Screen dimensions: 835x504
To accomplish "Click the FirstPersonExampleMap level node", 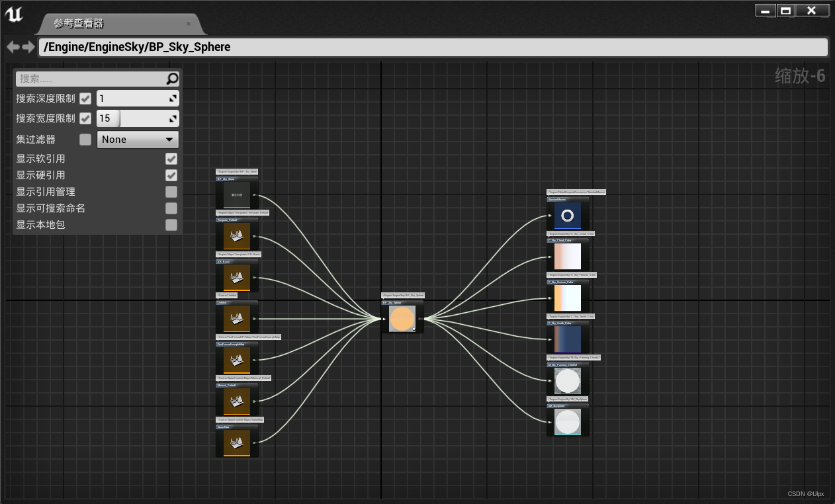I will click(236, 360).
